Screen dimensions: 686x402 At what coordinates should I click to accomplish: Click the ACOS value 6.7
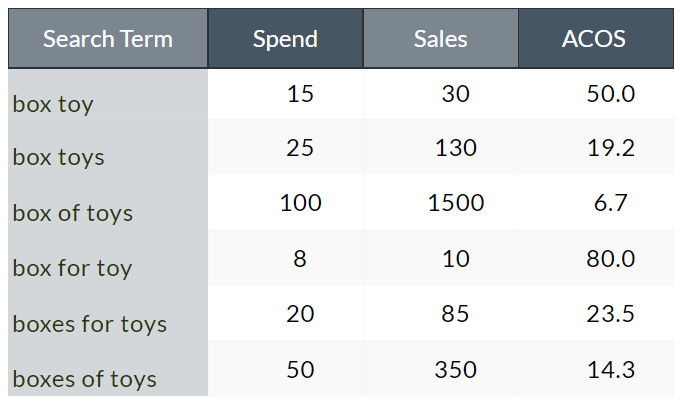coord(610,203)
